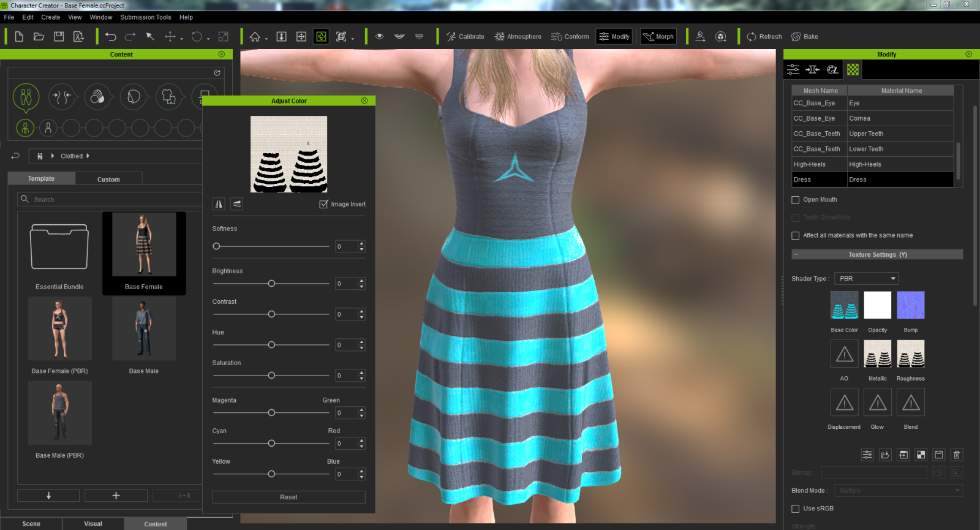Select the arrow selection tool
Screen dimensions: 980x530
(x=150, y=37)
